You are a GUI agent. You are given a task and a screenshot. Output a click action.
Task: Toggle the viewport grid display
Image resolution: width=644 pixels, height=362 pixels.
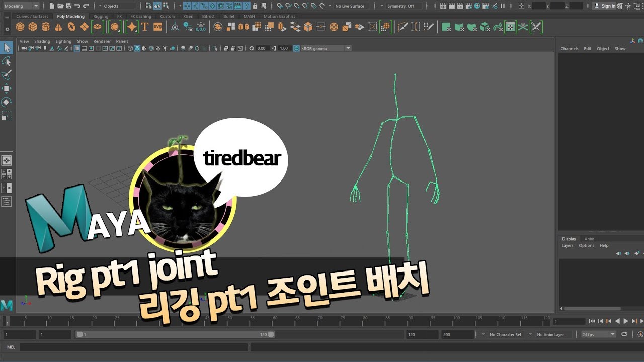pyautogui.click(x=77, y=48)
